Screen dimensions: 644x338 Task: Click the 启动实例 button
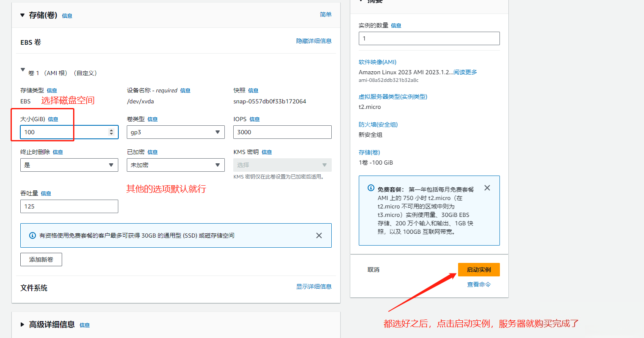click(x=479, y=269)
